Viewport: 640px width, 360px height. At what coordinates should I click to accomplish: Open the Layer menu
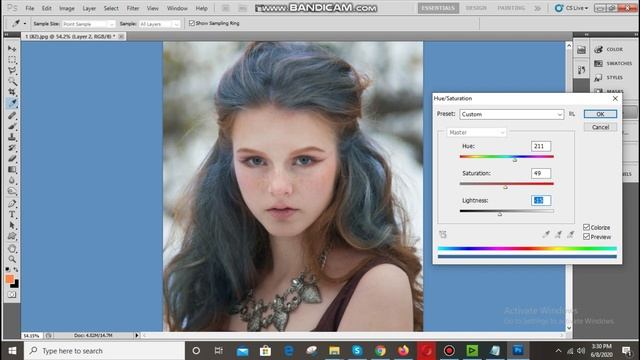point(89,8)
